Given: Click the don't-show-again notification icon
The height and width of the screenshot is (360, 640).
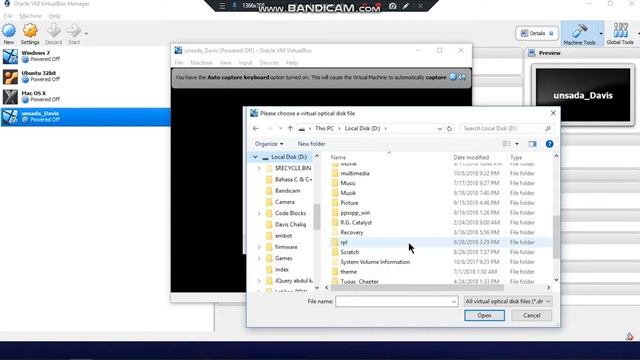Looking at the screenshot, I should click(x=462, y=77).
